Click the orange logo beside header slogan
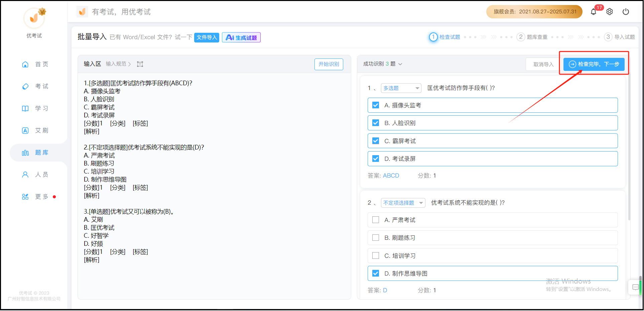 pyautogui.click(x=82, y=12)
